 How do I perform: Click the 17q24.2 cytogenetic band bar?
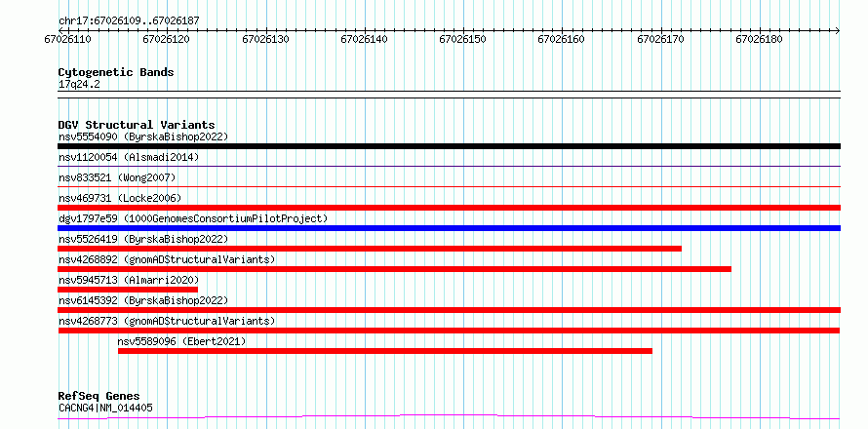(449, 95)
